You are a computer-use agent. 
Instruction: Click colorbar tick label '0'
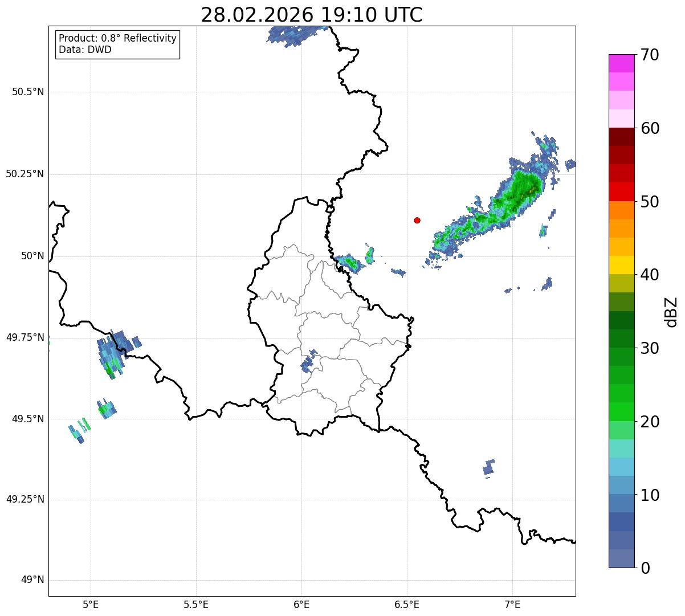645,568
